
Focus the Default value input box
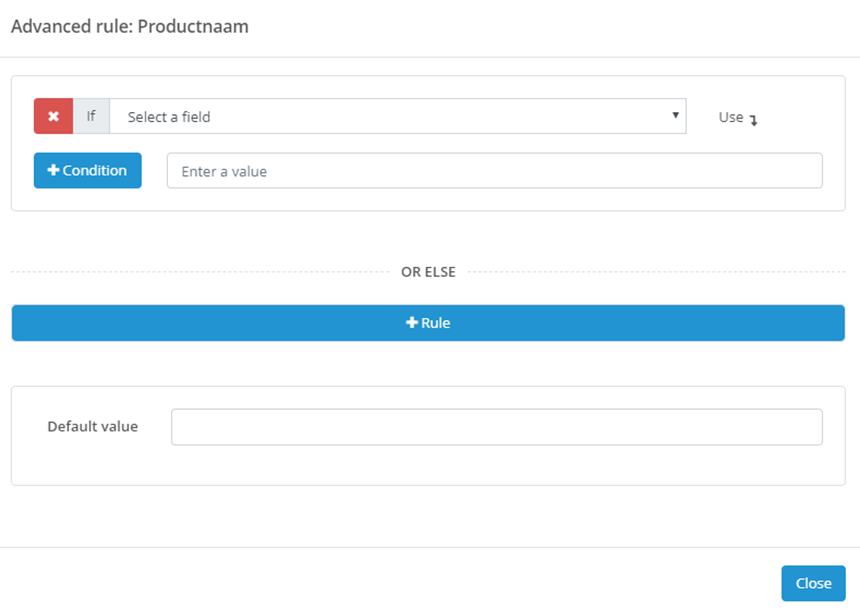[497, 427]
